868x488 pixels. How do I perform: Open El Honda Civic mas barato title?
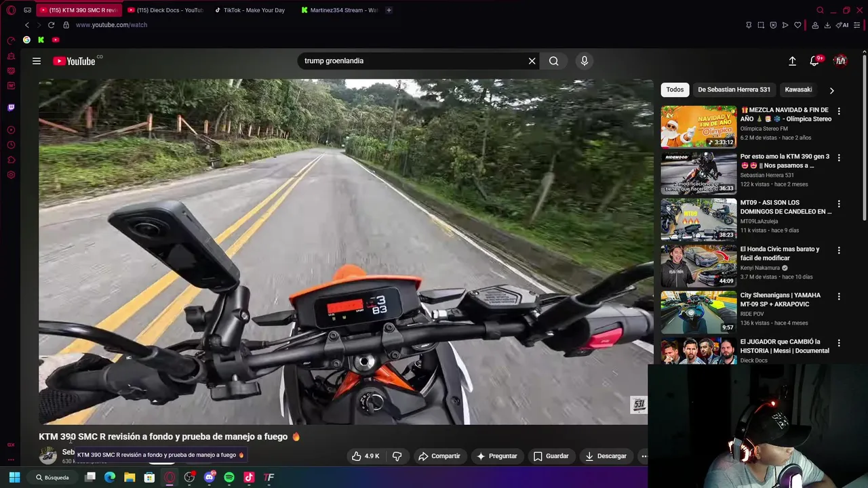pos(780,253)
